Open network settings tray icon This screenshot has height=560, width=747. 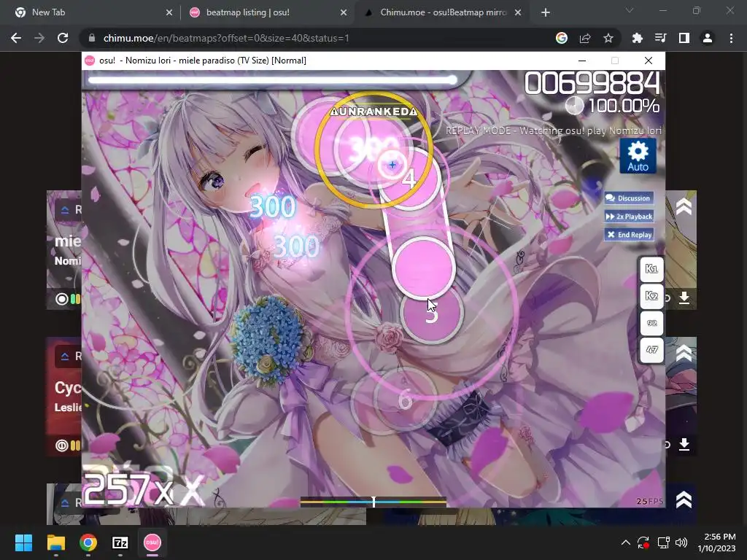tap(663, 542)
